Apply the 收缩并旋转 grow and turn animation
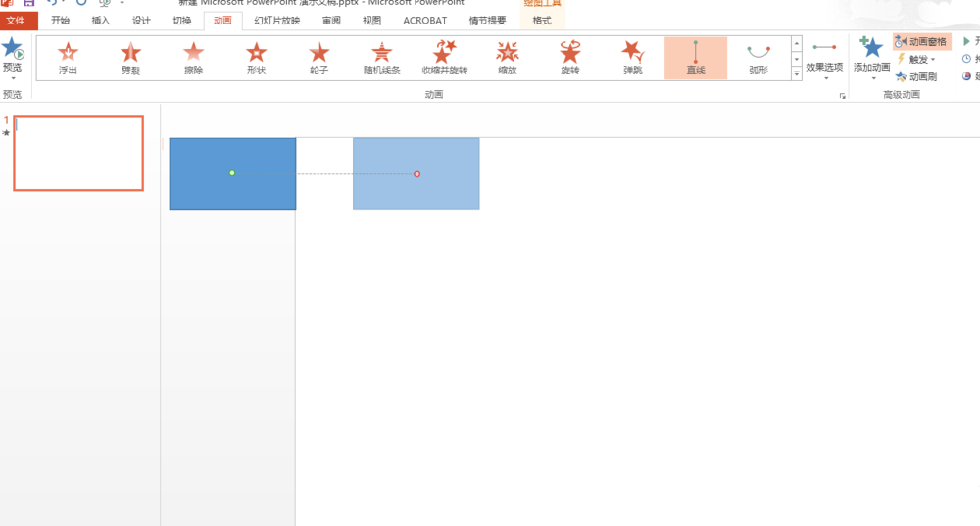Image resolution: width=980 pixels, height=526 pixels. click(x=445, y=58)
